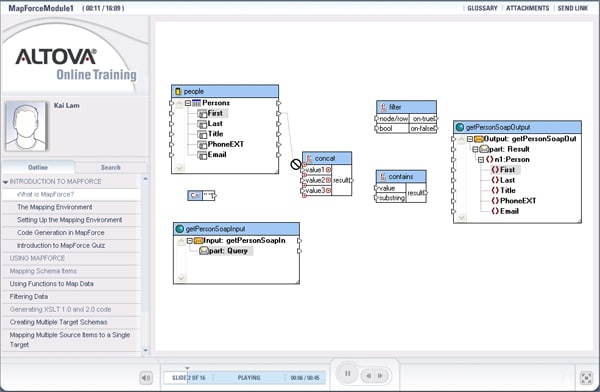Select the Title item in getPersonSoapOutput
The height and width of the screenshot is (392, 600).
tap(508, 191)
